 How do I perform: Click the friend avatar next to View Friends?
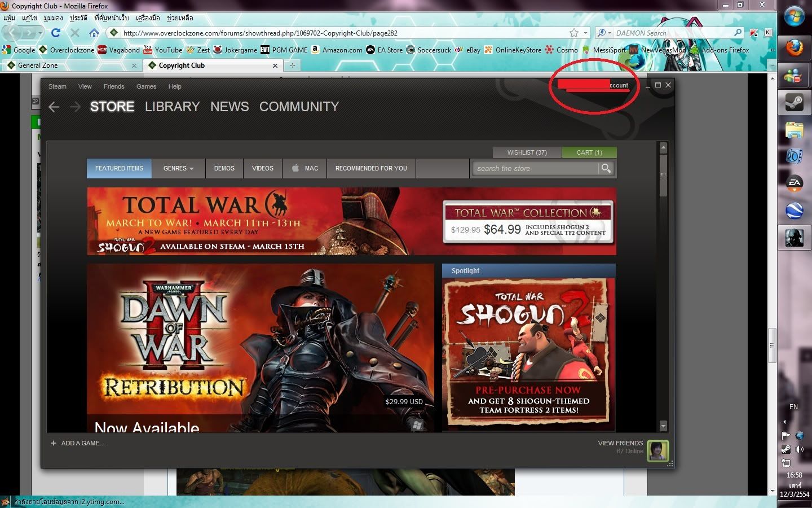point(657,450)
